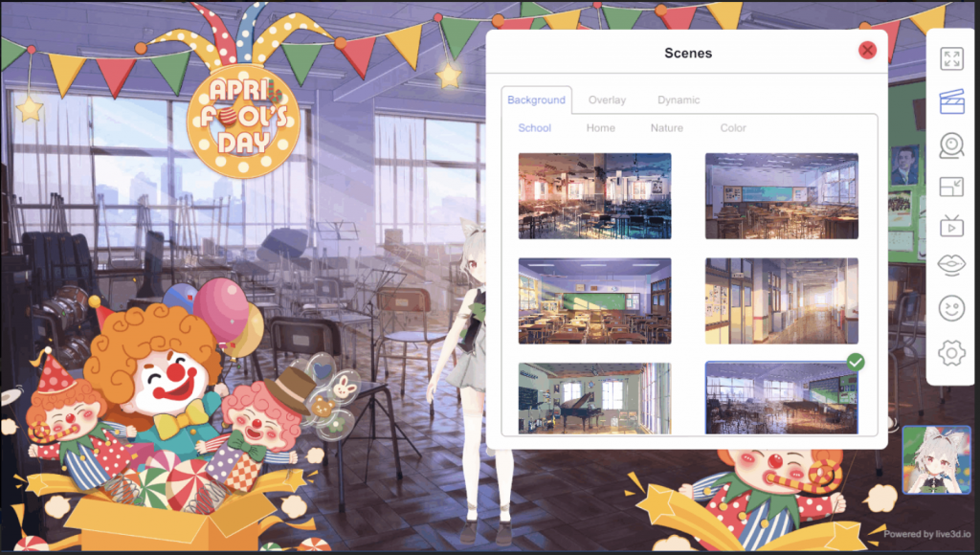
Task: Click Powered by live3d.io link
Action: click(926, 534)
